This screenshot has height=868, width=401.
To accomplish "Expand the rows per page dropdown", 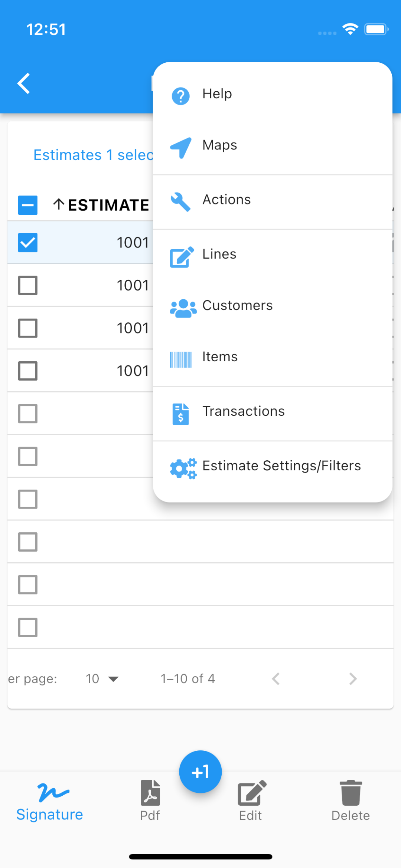I will pos(102,679).
